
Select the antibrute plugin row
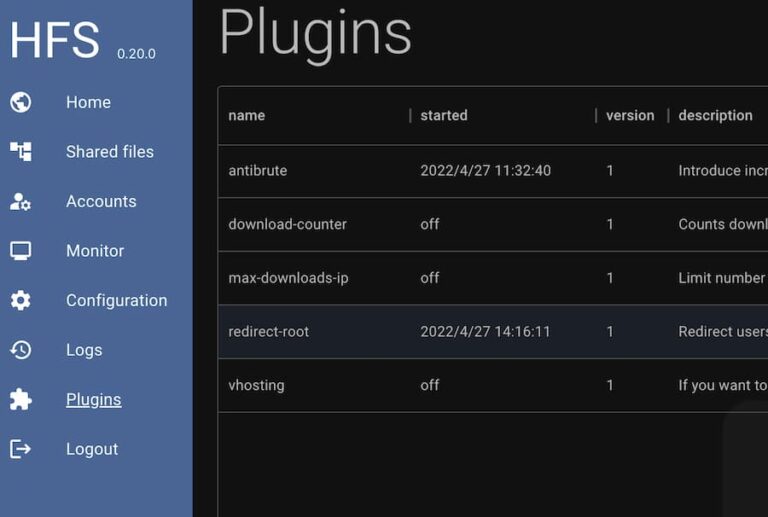(258, 171)
